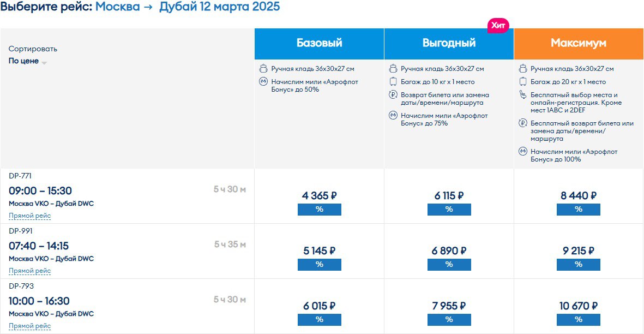Choose 6 890 ₽ fare for DP-991
644x334 pixels.
click(x=449, y=250)
